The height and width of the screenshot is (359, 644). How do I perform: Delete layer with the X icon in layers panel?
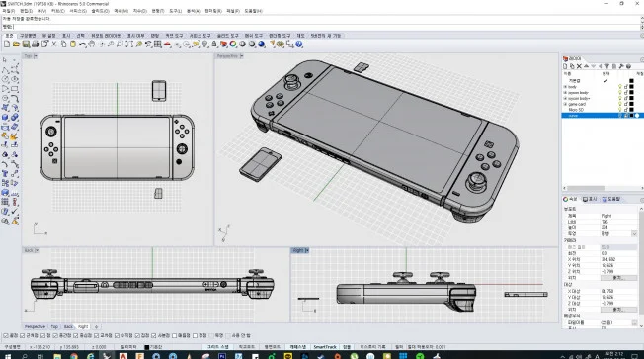pyautogui.click(x=579, y=66)
